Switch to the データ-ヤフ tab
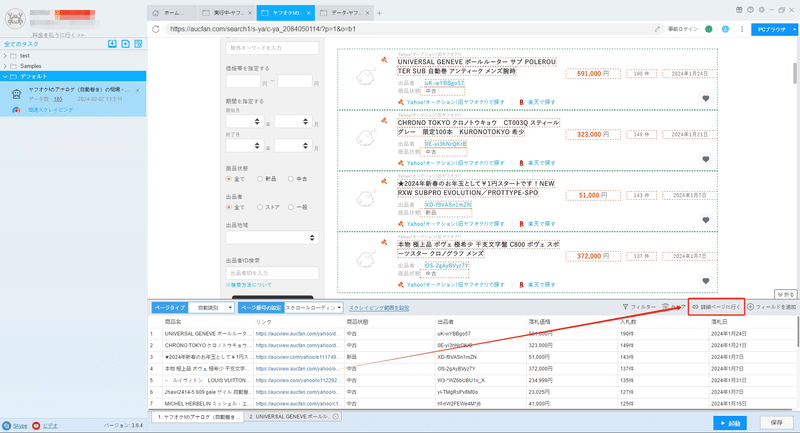 pyautogui.click(x=343, y=13)
